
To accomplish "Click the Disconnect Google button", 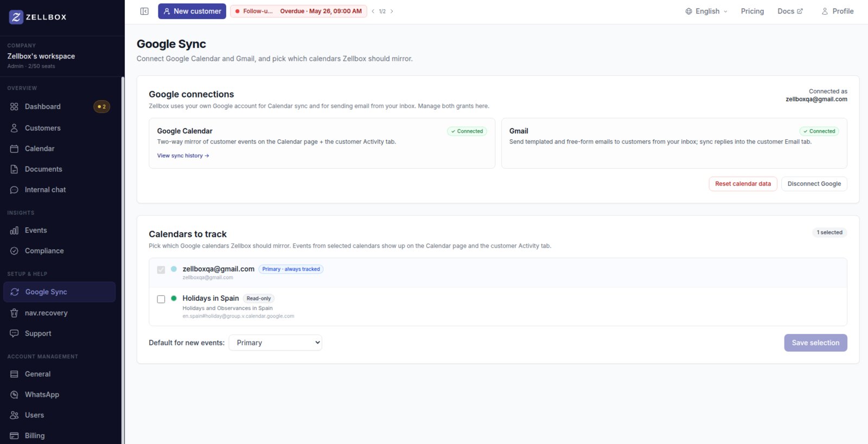I will (x=814, y=184).
